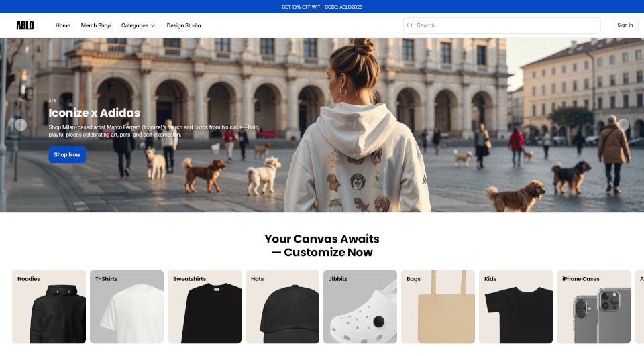Viewport: 644px width, 356px height.
Task: Open Merch Shop from navigation
Action: [x=96, y=25]
